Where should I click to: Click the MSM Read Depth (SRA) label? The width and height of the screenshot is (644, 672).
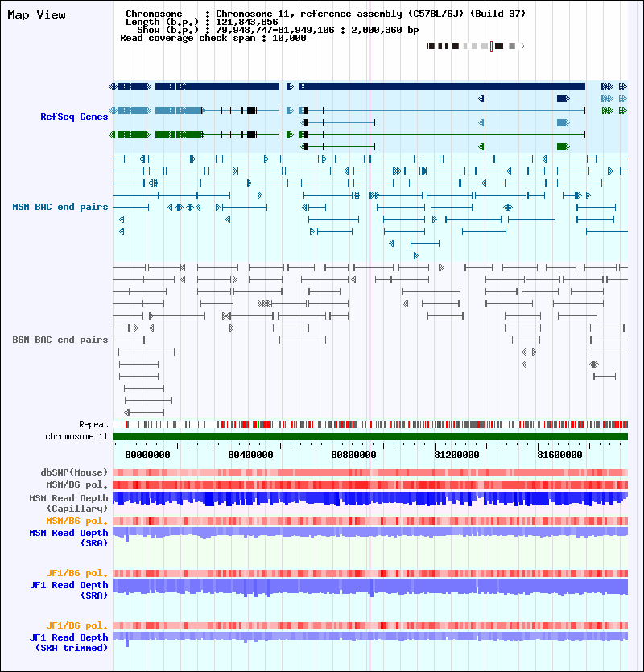pyautogui.click(x=68, y=538)
